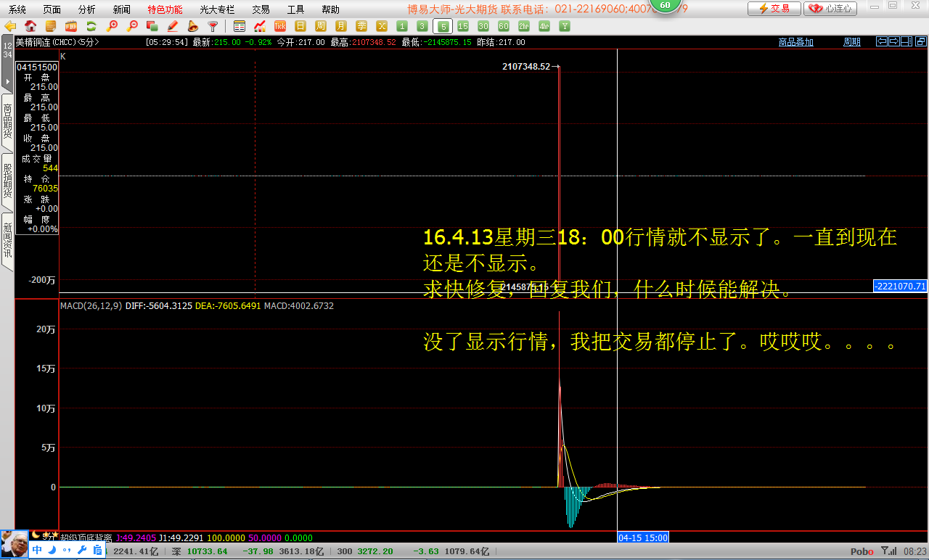The height and width of the screenshot is (560, 929).
Task: Open the 分析 menu
Action: pos(86,9)
